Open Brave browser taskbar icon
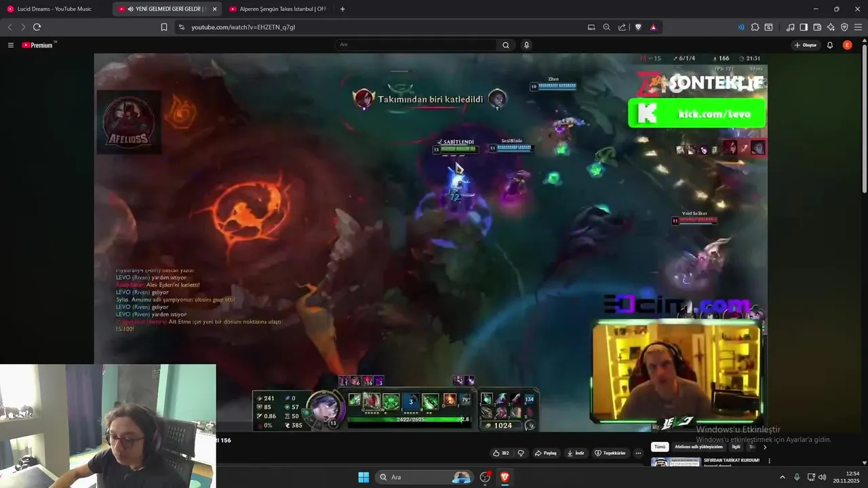 (505, 477)
